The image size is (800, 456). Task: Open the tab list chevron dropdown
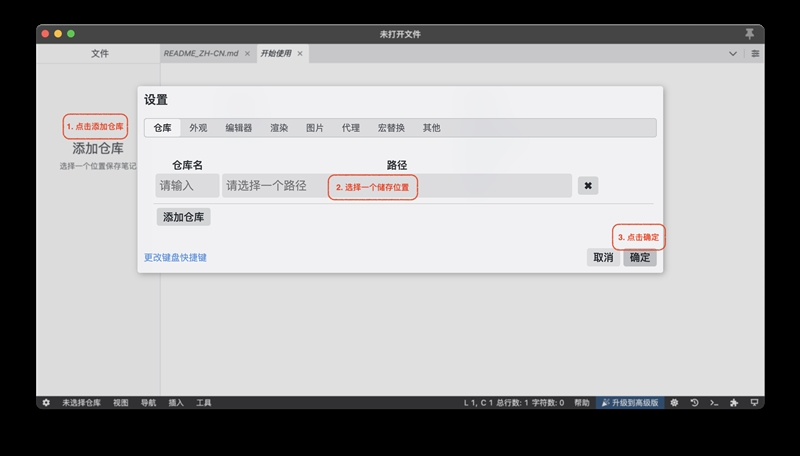[x=733, y=54]
